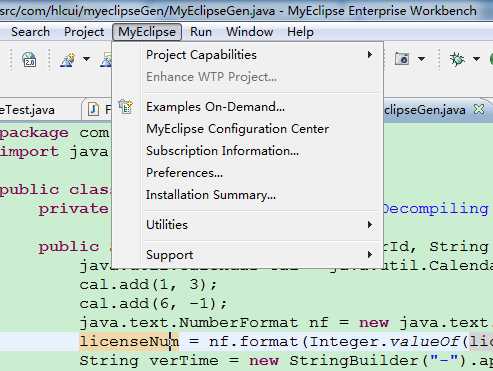Open the Project menu
Screen dimensions: 493x371
coord(84,32)
